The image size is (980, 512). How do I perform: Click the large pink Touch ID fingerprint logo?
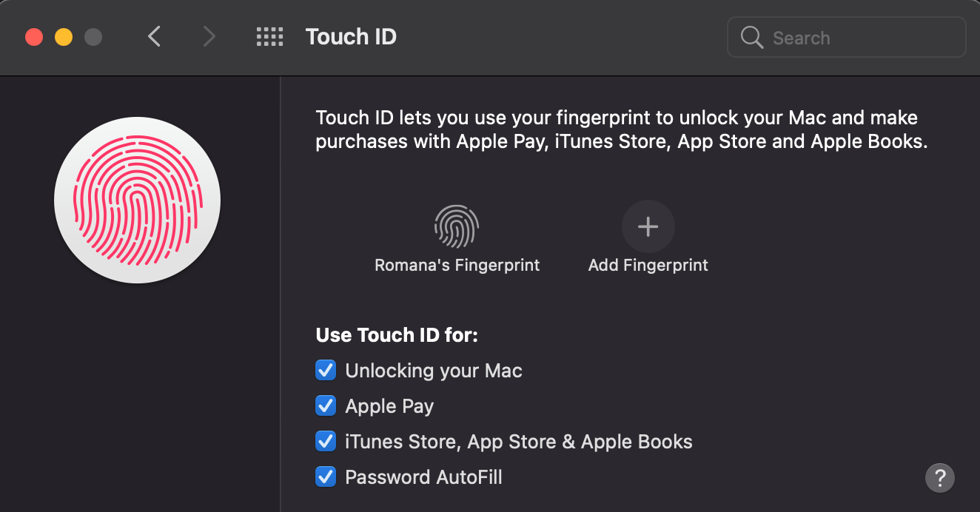click(x=138, y=200)
